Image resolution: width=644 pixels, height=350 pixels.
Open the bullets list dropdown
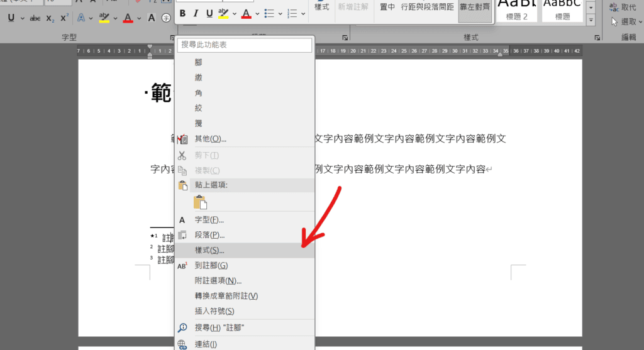(280, 14)
